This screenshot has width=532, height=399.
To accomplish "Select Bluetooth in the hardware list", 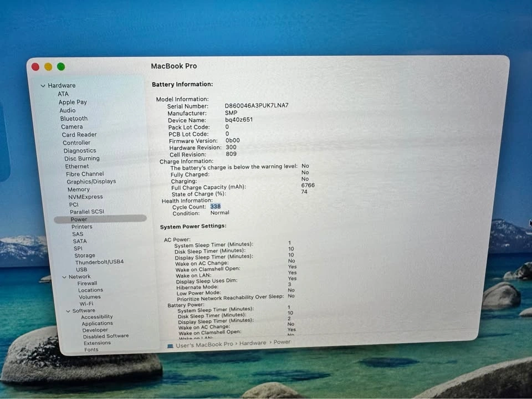I will click(x=74, y=119).
